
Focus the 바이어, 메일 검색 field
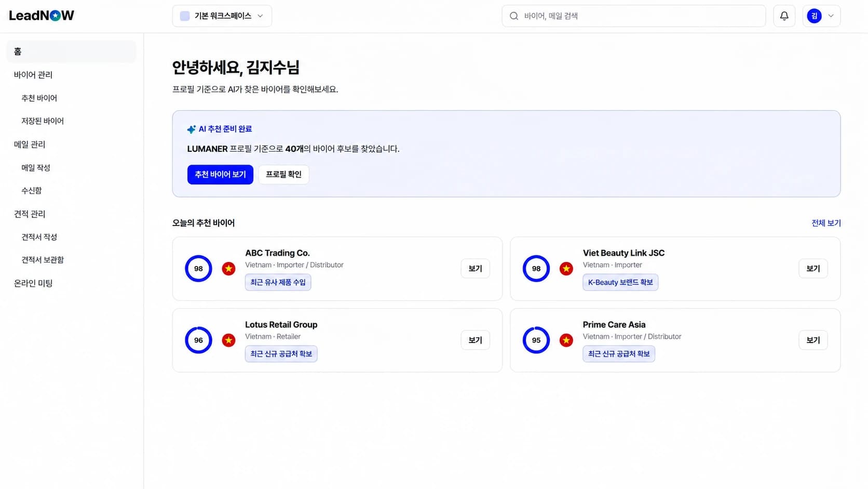[x=633, y=16]
